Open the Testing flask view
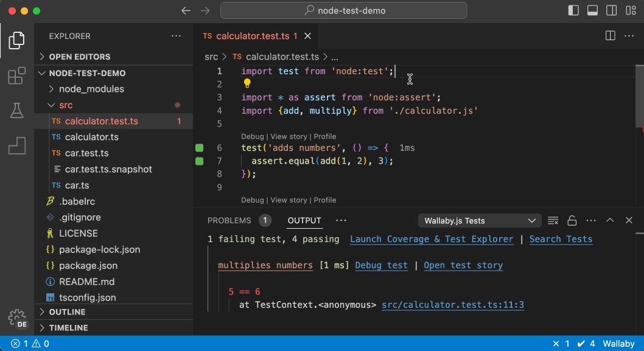Viewport: 644px width, 351px height. [x=17, y=111]
